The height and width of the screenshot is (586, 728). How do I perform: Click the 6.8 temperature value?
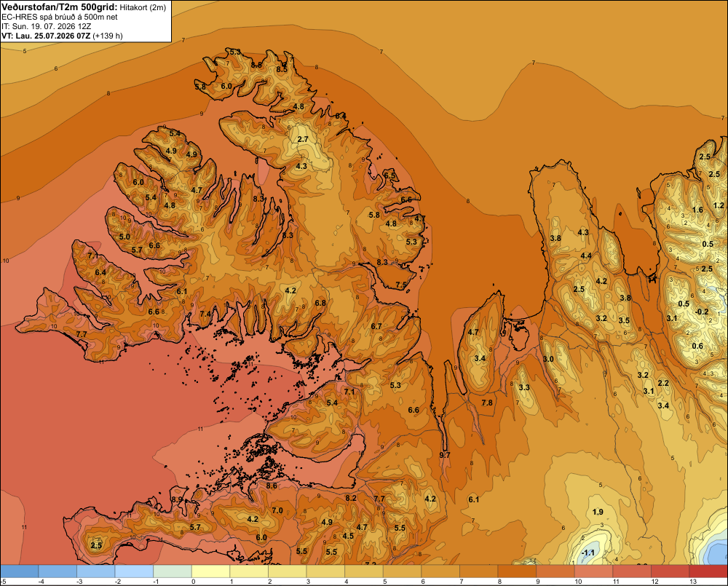(x=320, y=304)
